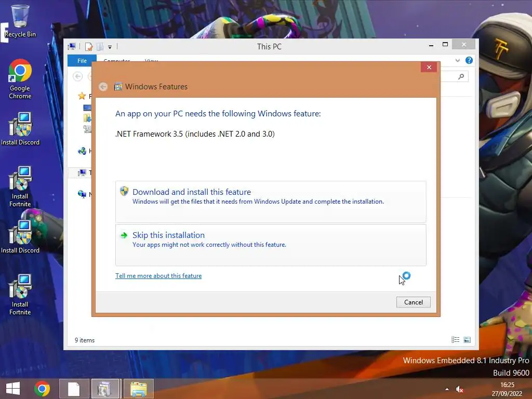The height and width of the screenshot is (399, 532).
Task: Click the Desktop favorite icon in navigation pane
Action: pyautogui.click(x=87, y=108)
